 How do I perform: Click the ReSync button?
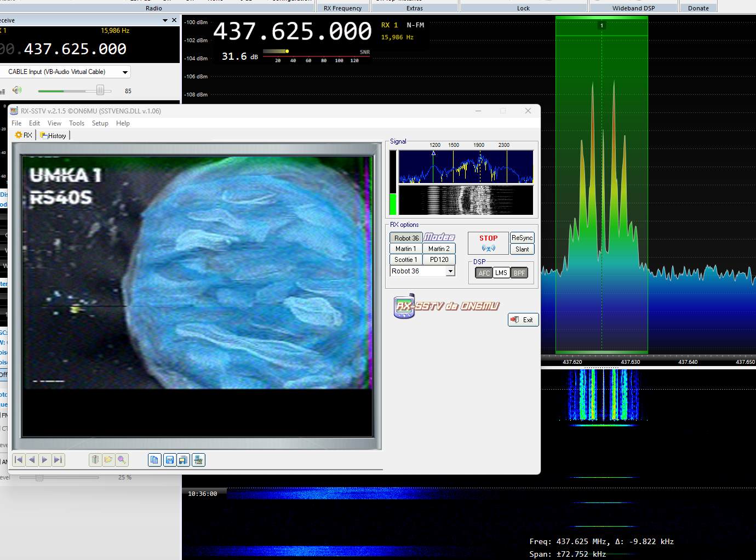pos(522,237)
